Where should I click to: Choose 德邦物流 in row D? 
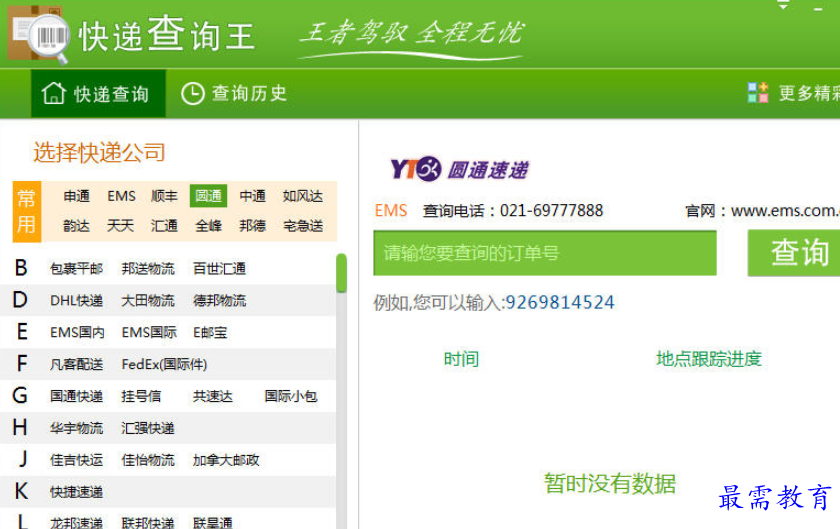220,301
